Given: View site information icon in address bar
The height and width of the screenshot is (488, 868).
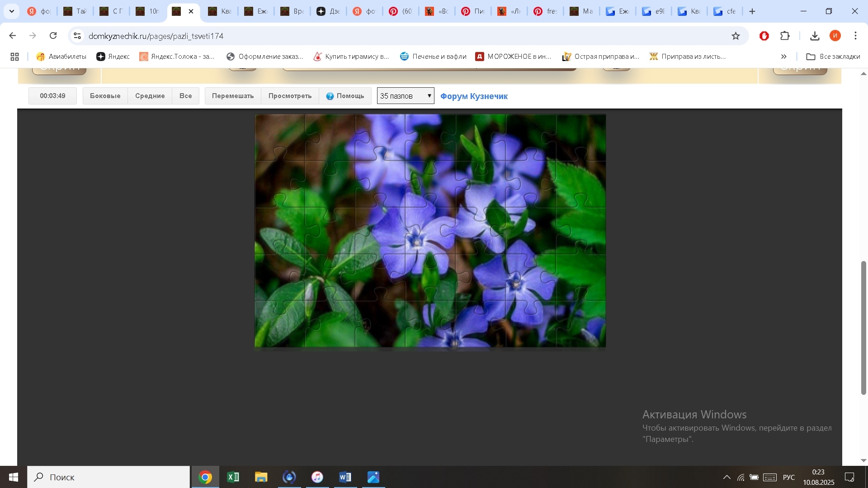Looking at the screenshot, I should click(x=77, y=36).
